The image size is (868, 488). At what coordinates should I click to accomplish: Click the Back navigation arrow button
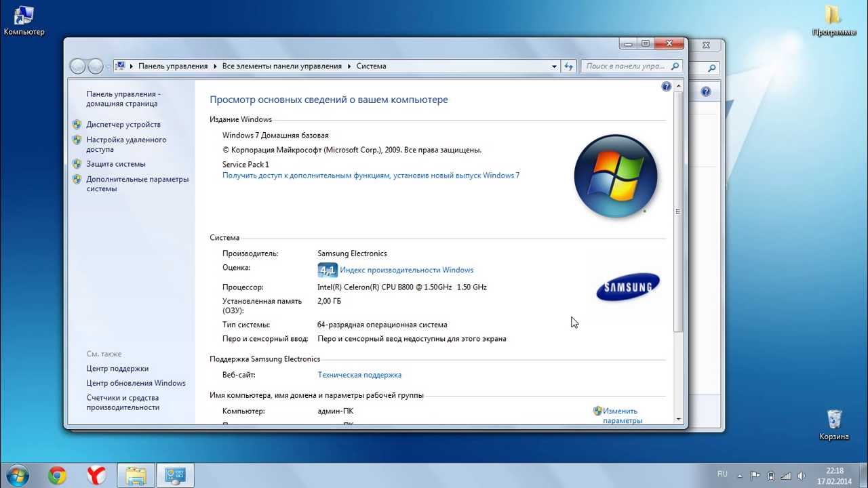tap(79, 66)
